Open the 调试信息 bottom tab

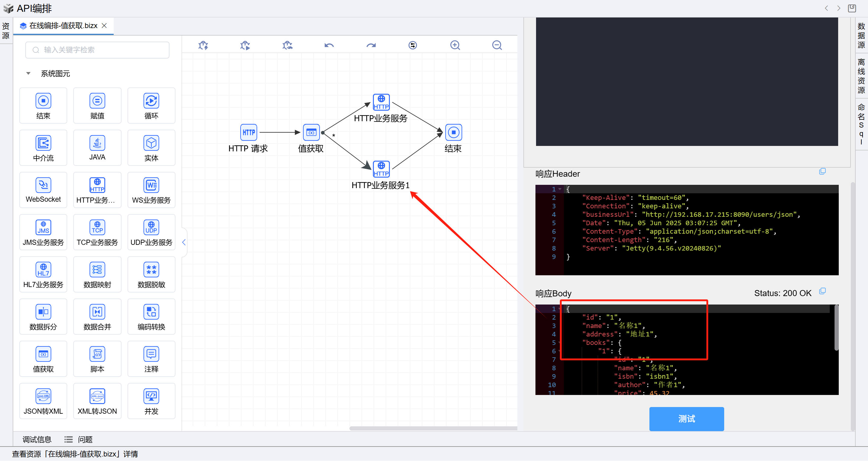click(x=37, y=439)
